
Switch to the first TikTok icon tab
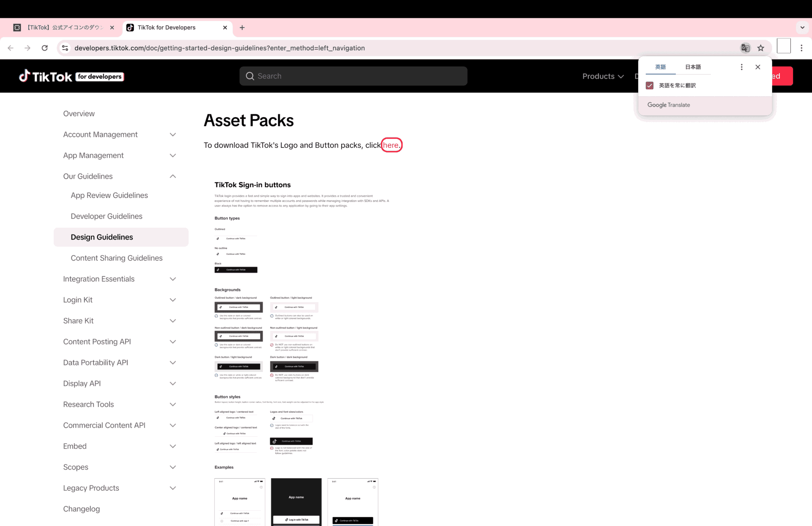[x=63, y=28]
